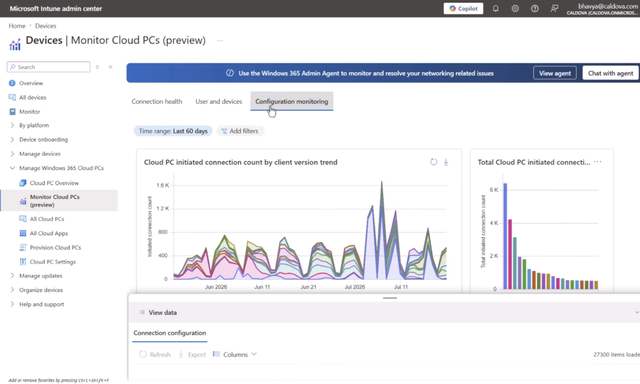This screenshot has width=640, height=384.
Task: Click the panel resize handle above View data
Action: tap(390, 298)
